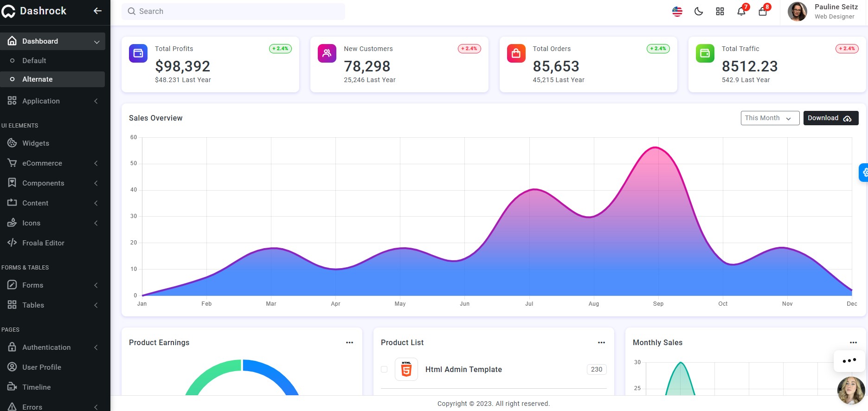Image resolution: width=868 pixels, height=411 pixels.
Task: Expand the Application submenu chevron
Action: (x=96, y=101)
